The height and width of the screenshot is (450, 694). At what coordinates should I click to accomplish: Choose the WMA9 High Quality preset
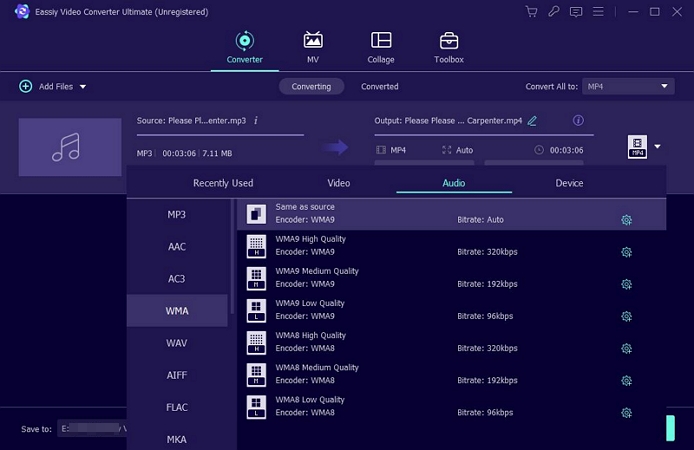pos(451,246)
